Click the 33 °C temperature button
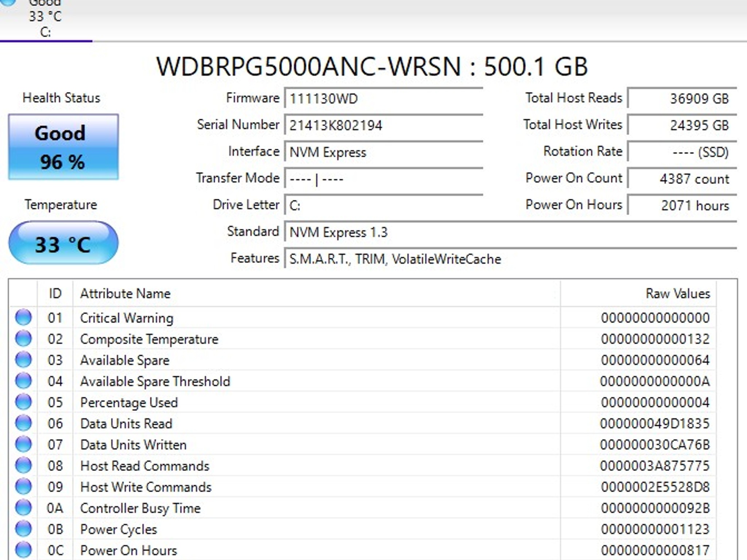 coord(63,243)
